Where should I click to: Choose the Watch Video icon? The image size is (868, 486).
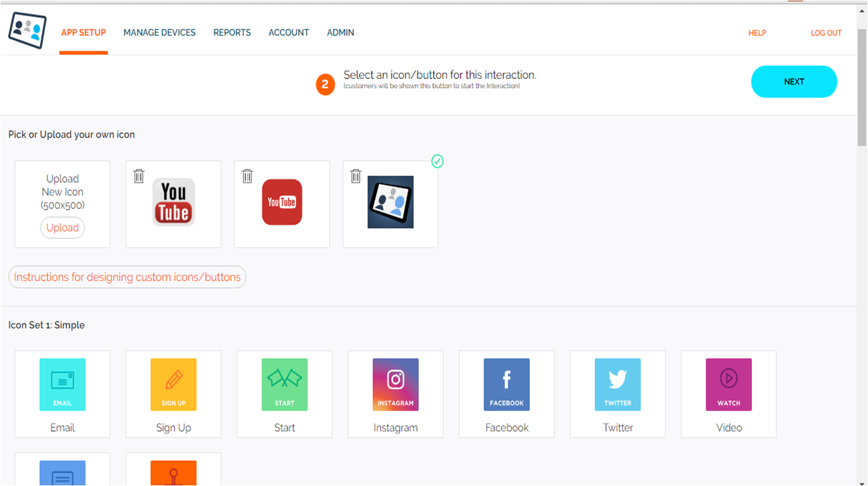729,384
